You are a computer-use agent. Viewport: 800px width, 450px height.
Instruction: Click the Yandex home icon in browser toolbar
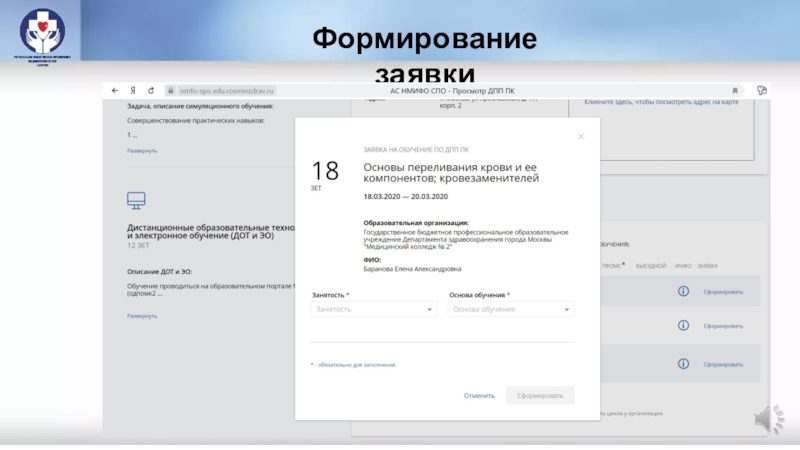coord(133,89)
